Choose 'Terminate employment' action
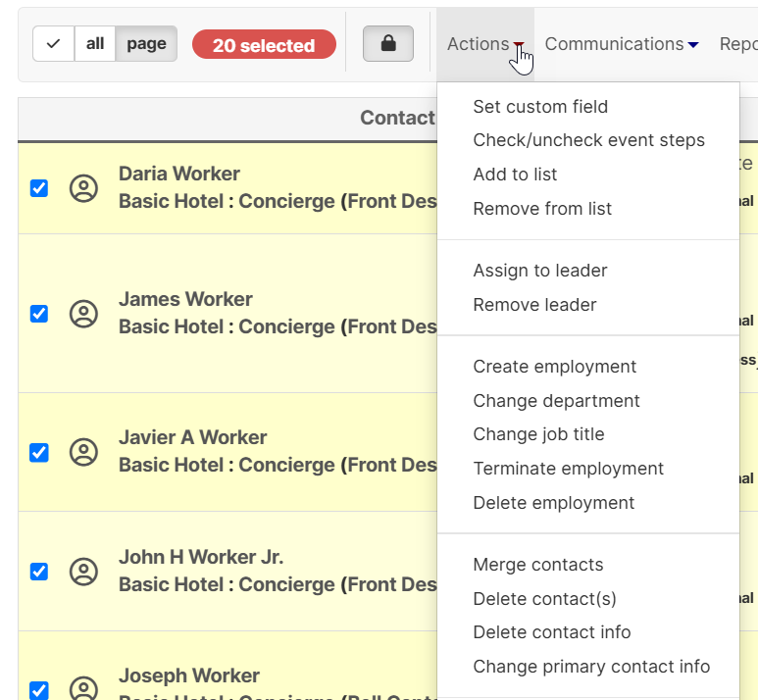The width and height of the screenshot is (758, 700). (x=569, y=469)
